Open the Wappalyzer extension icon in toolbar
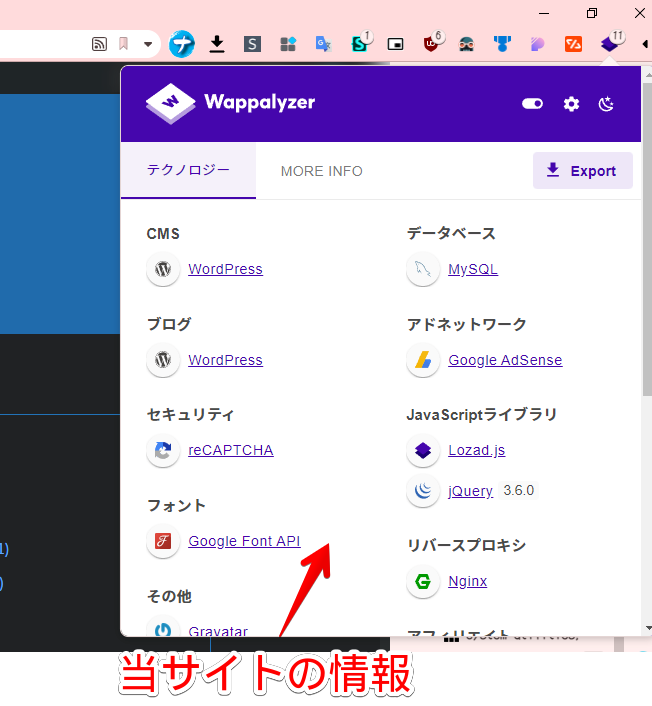 coord(610,44)
